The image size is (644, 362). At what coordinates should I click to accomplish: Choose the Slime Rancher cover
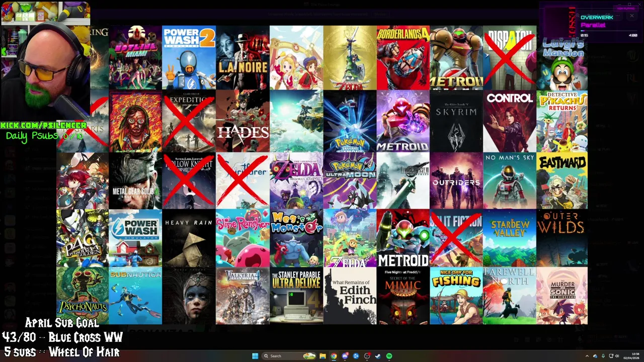pos(243,238)
